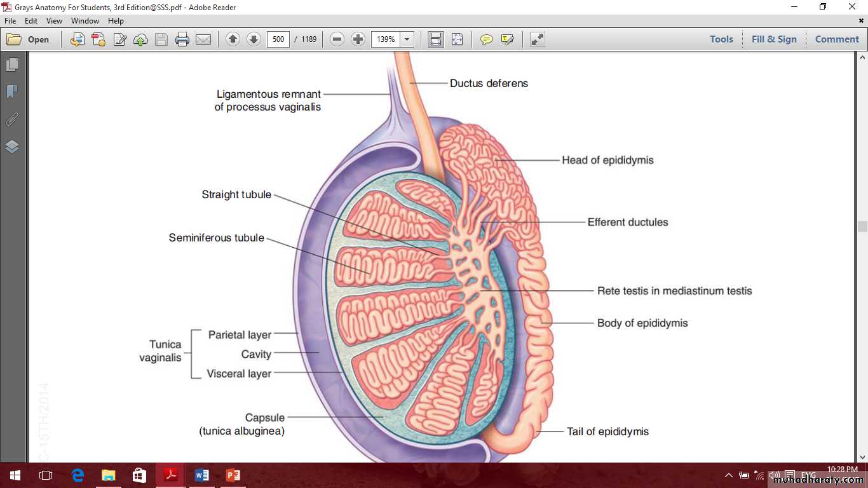Open the Window menu

(85, 21)
